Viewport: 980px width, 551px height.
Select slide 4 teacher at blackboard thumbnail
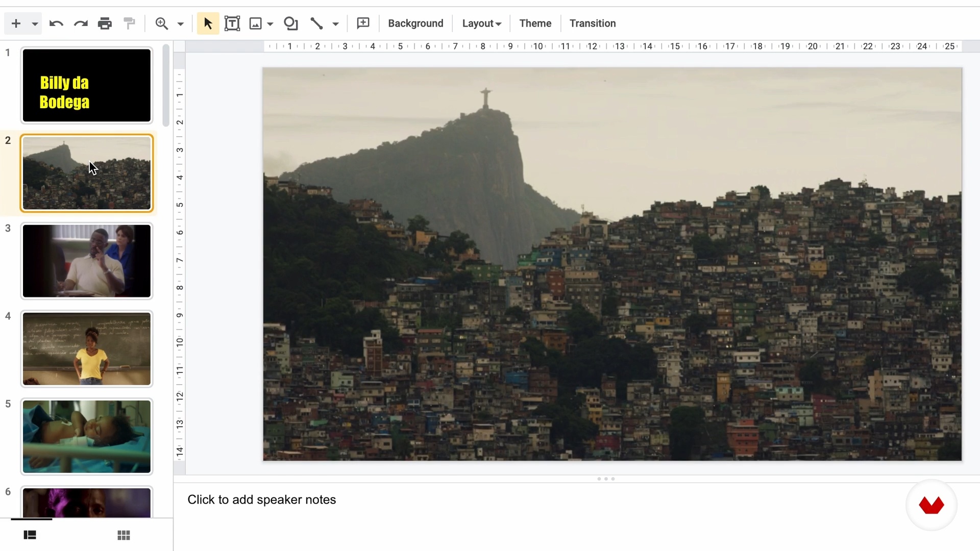87,348
